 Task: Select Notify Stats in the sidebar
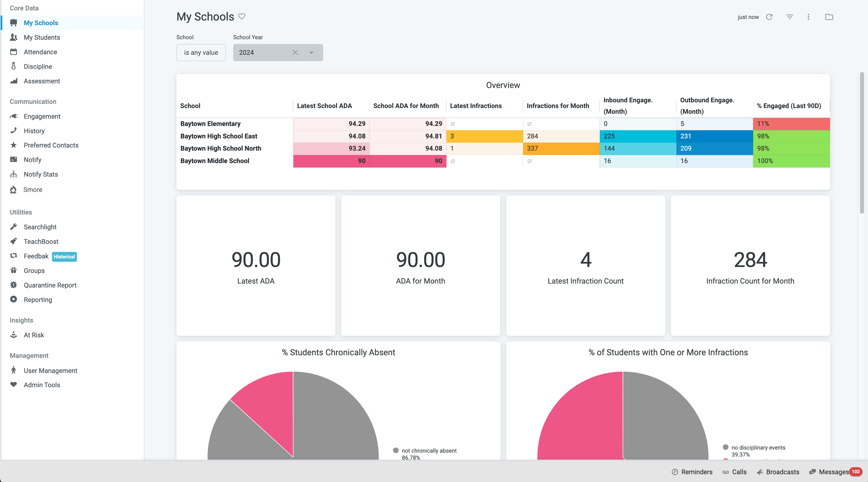[41, 175]
